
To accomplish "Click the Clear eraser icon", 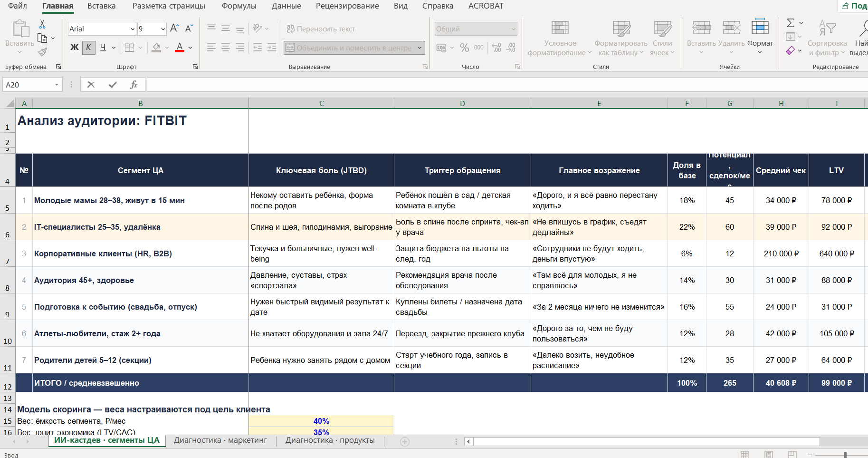I will pyautogui.click(x=791, y=50).
